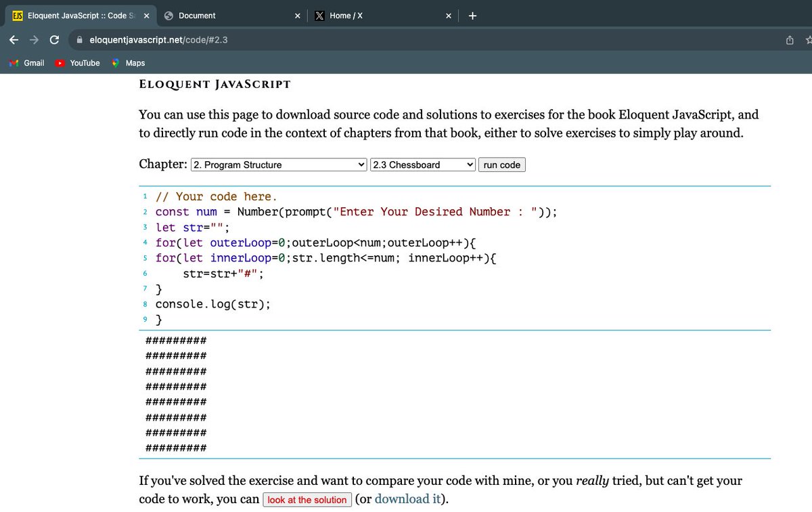Switch to the Home / X tab
Screen dimensions: 812x512
pyautogui.click(x=384, y=16)
